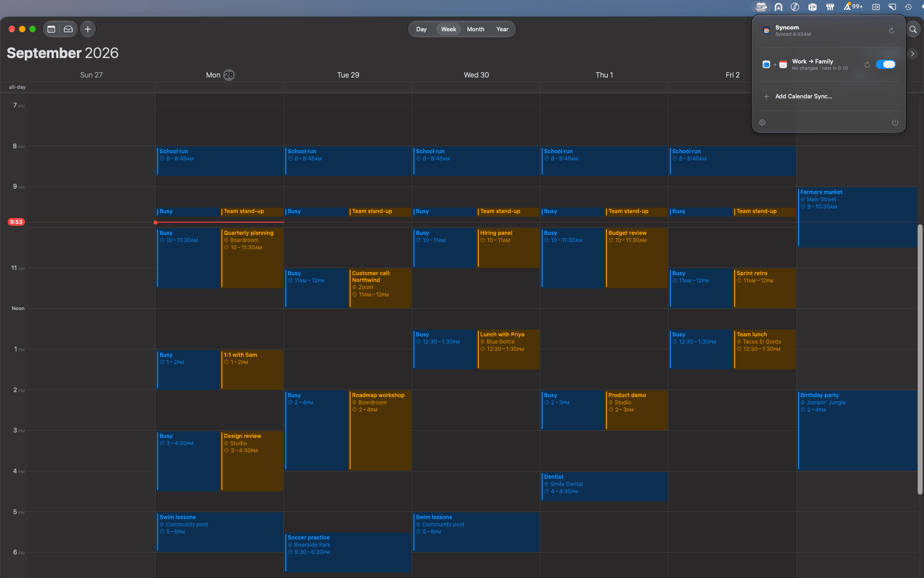Click the split-window menu bar icon
Screen dimensions: 924x578
(x=876, y=7)
